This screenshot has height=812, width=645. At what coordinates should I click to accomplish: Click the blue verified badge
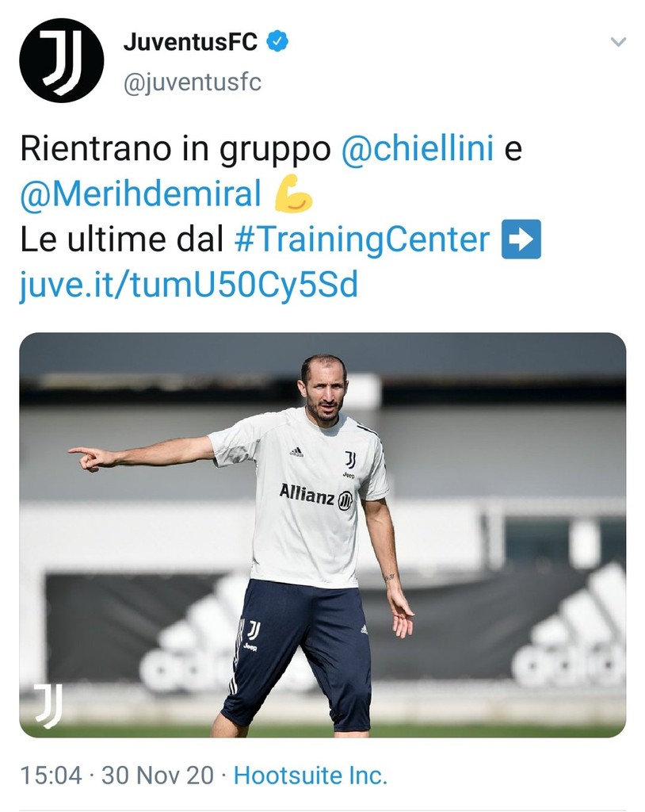[277, 41]
